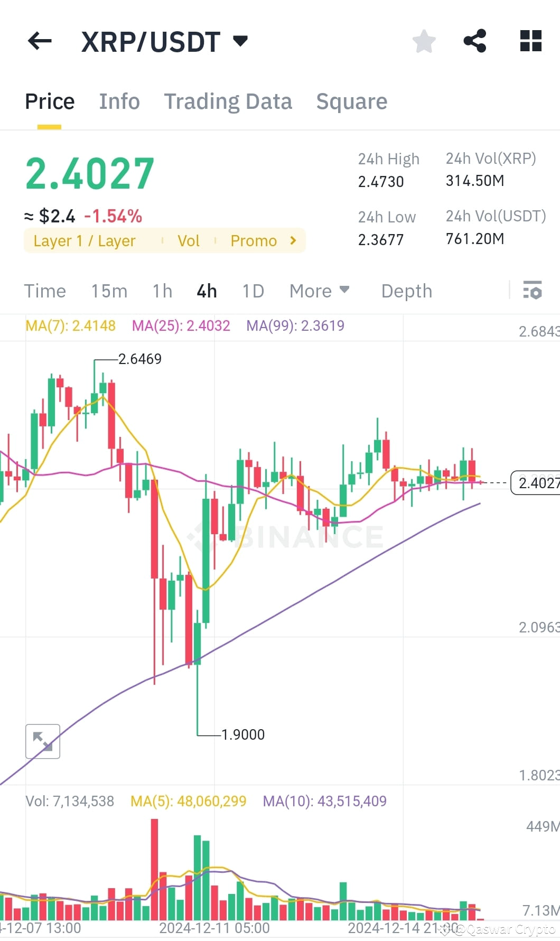This screenshot has height=941, width=560.
Task: Open the share options
Action: coord(474,41)
